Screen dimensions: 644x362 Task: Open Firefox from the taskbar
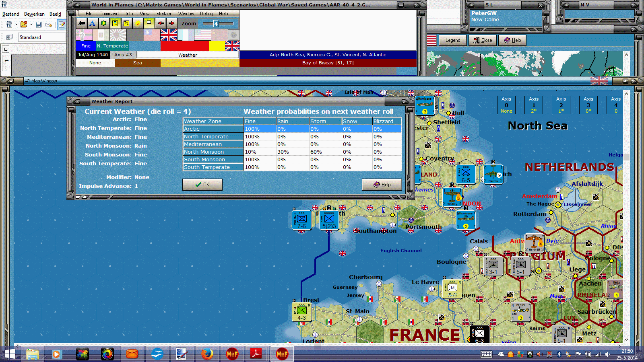click(207, 354)
